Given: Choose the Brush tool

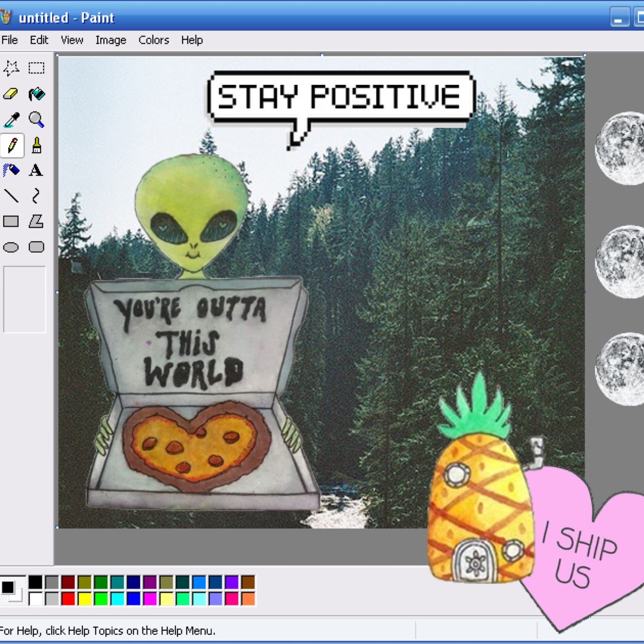Looking at the screenshot, I should point(37,145).
